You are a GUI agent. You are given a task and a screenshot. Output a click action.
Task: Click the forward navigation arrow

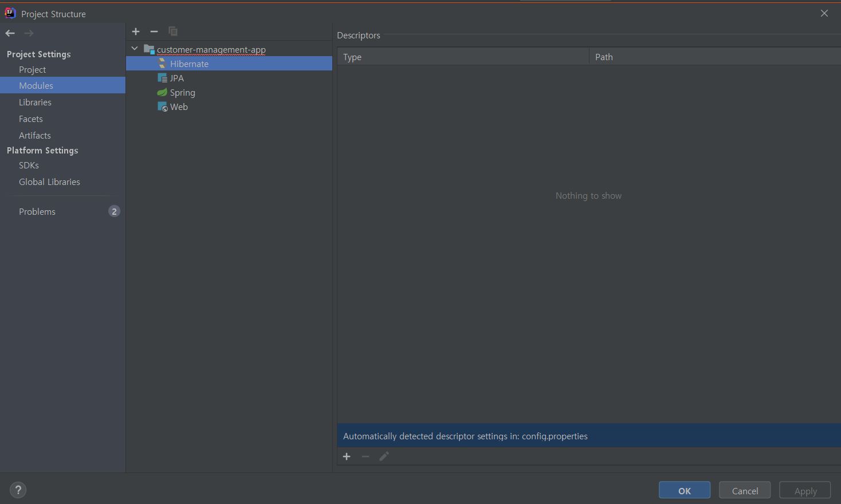click(x=29, y=33)
